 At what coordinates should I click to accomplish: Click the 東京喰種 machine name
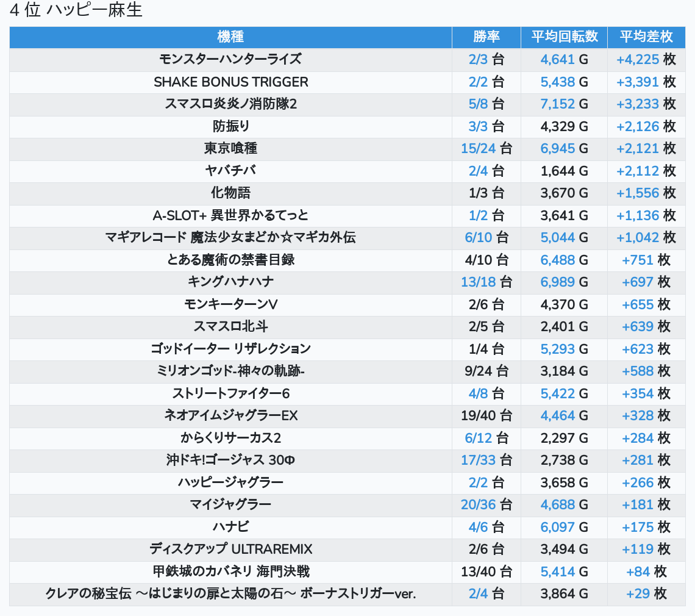tap(230, 149)
